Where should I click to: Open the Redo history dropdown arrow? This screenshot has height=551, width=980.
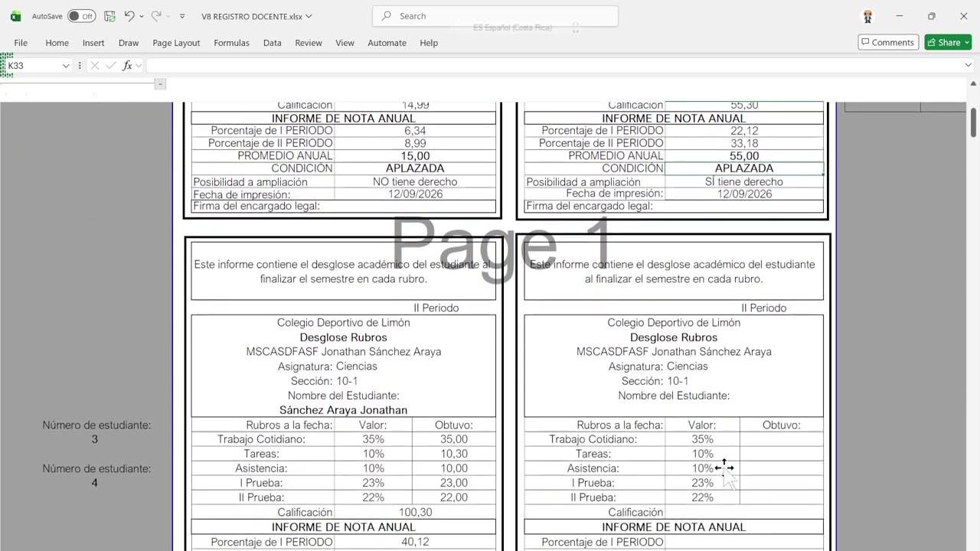[x=168, y=16]
